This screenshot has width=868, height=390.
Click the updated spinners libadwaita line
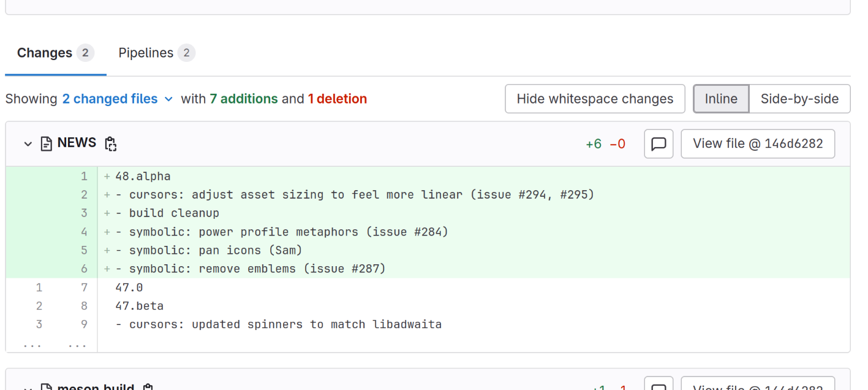pyautogui.click(x=279, y=324)
